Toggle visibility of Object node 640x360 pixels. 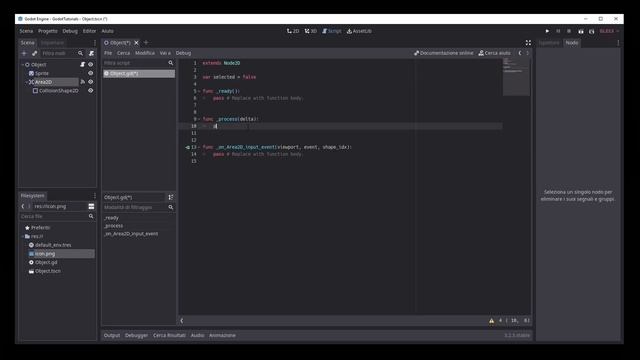(91, 64)
